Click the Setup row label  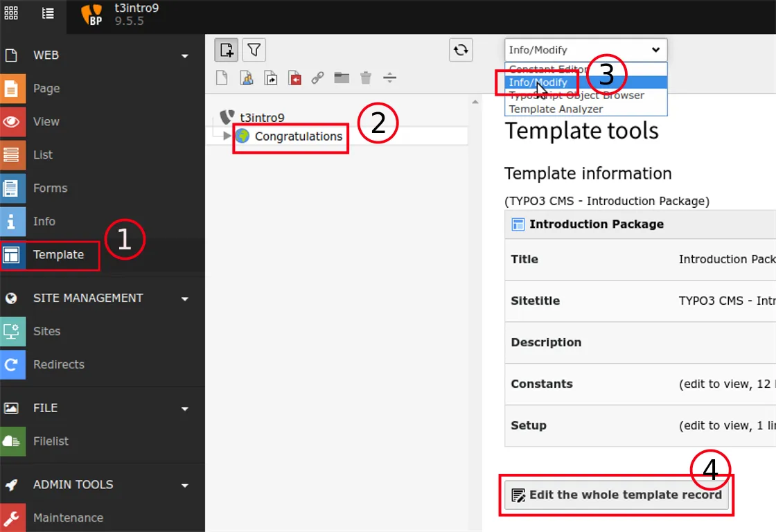click(x=529, y=425)
